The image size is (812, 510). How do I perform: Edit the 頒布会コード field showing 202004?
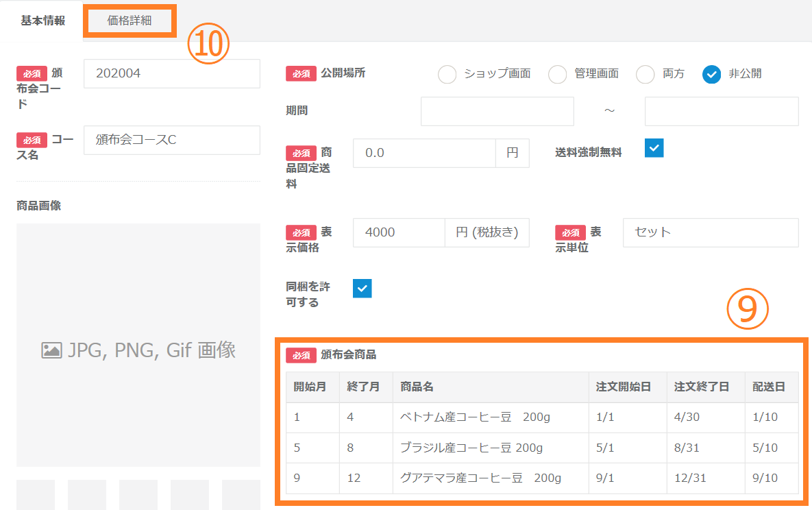click(x=172, y=73)
